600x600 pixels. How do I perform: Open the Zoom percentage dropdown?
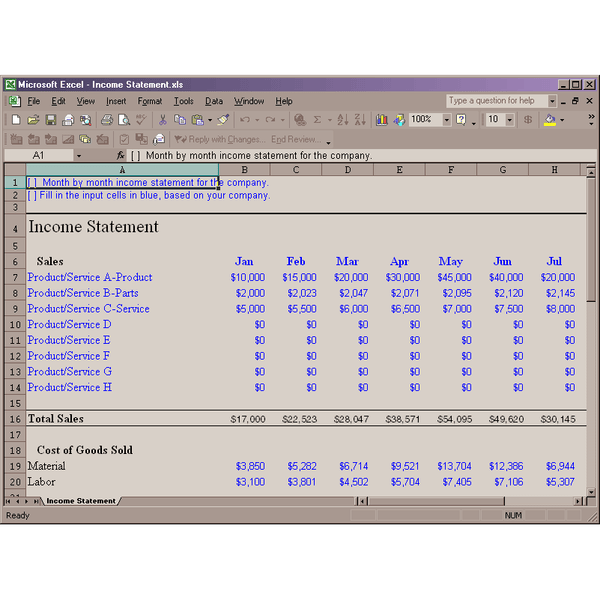(446, 120)
